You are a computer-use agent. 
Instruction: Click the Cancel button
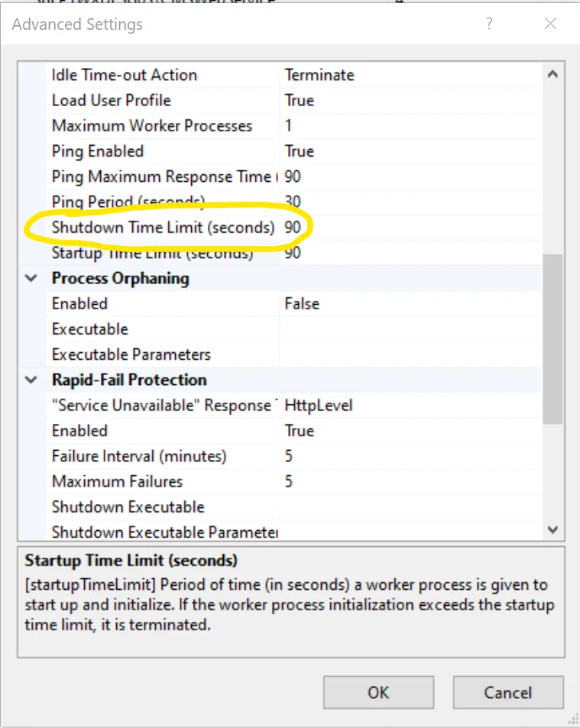508,692
